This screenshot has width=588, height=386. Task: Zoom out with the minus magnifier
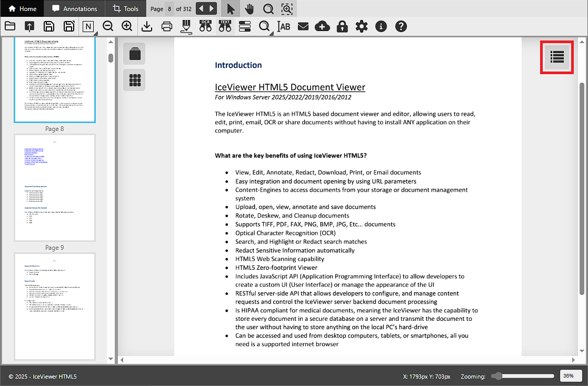(x=108, y=26)
